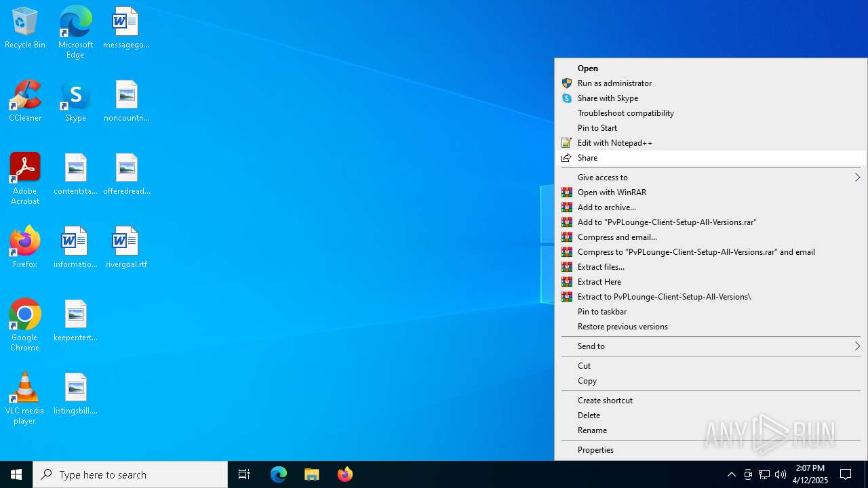The image size is (868, 488).
Task: Expand the Give access to submenu
Action: coord(711,177)
